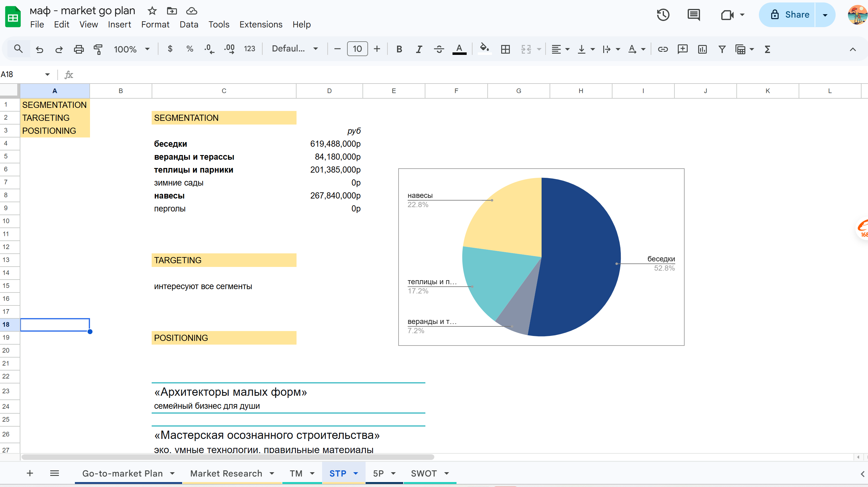The height and width of the screenshot is (487, 868).
Task: Open the Format menu
Action: 155,25
